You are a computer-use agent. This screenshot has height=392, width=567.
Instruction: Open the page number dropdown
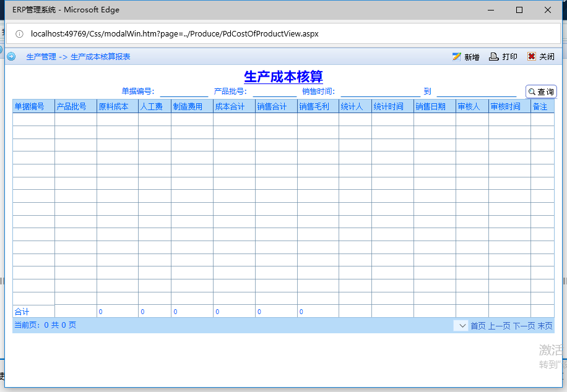[461, 325]
